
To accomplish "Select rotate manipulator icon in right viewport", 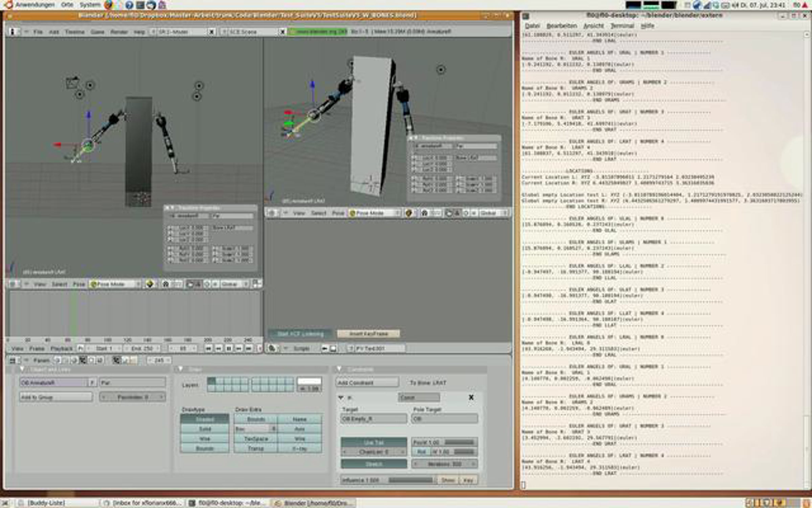I will pos(466,213).
